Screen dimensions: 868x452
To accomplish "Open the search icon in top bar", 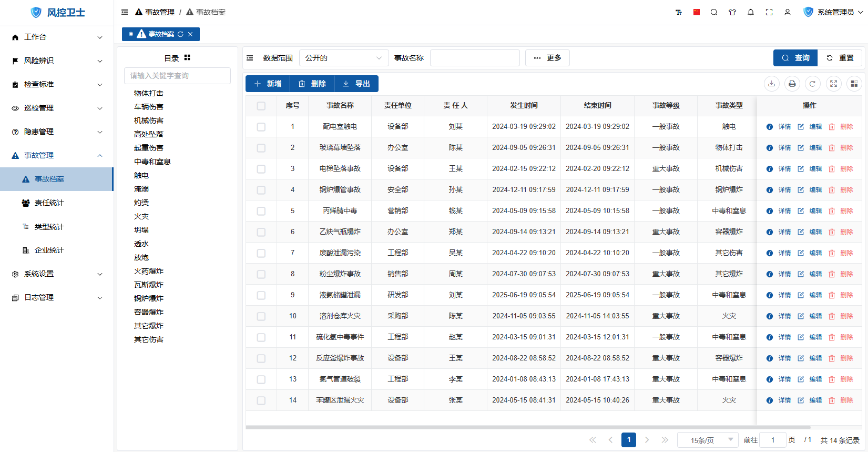I will (714, 12).
